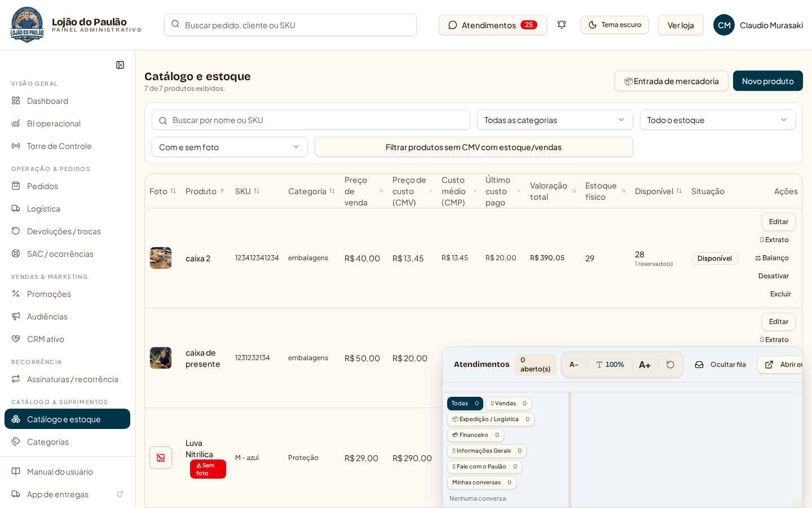Open Manual do usuário

click(x=67, y=471)
